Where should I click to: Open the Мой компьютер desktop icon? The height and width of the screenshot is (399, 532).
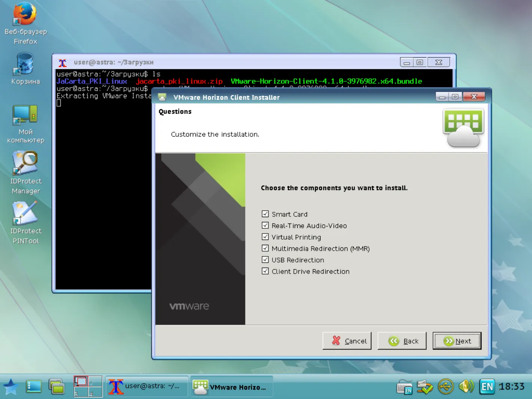click(x=25, y=124)
